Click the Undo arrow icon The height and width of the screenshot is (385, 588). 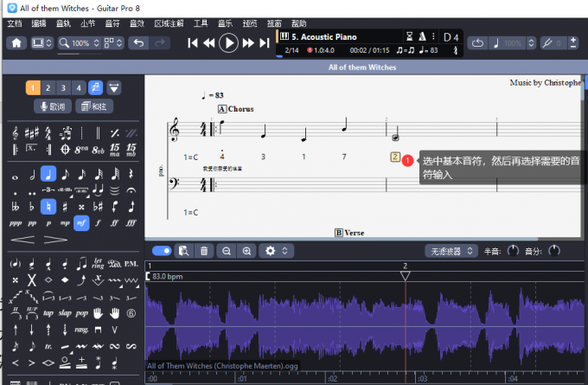138,42
